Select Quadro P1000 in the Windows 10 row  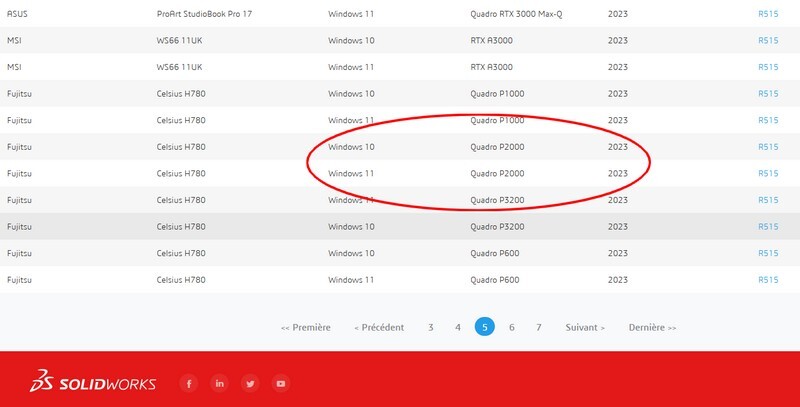click(x=497, y=93)
